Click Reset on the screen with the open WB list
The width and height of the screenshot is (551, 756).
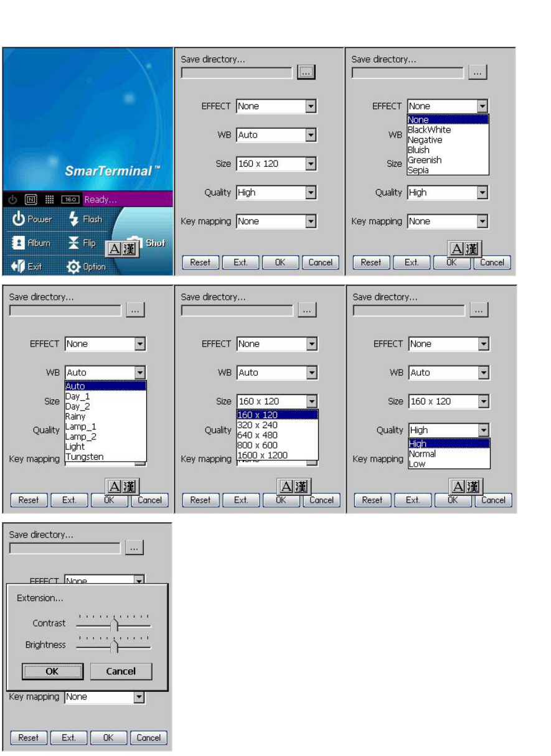point(28,500)
